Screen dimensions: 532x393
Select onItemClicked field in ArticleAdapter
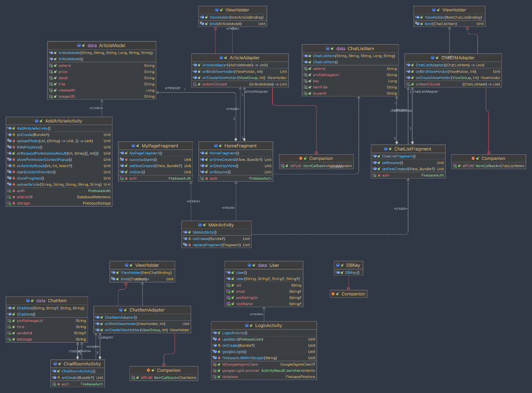point(240,85)
